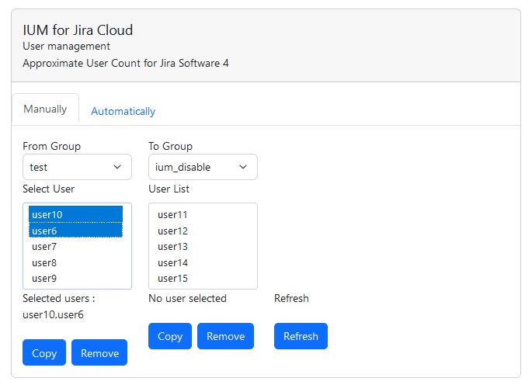Pick user13 in the User List

coord(202,247)
